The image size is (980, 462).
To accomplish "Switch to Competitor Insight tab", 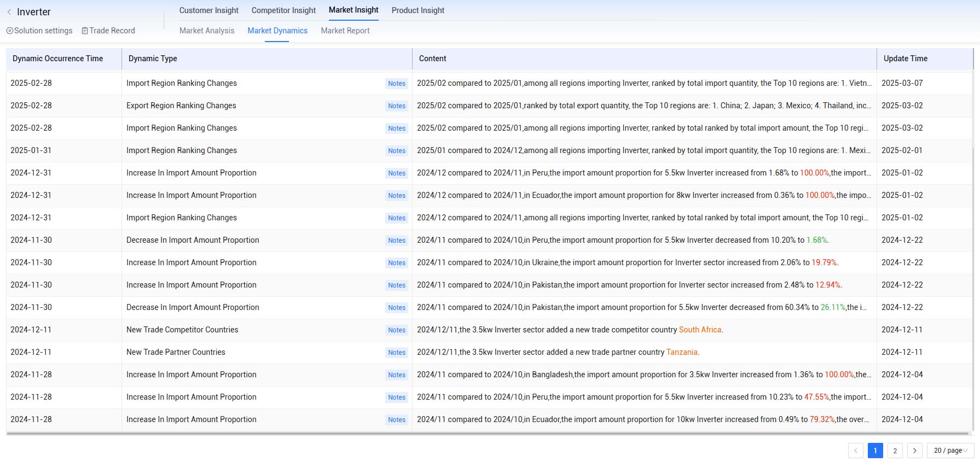I will (x=283, y=10).
